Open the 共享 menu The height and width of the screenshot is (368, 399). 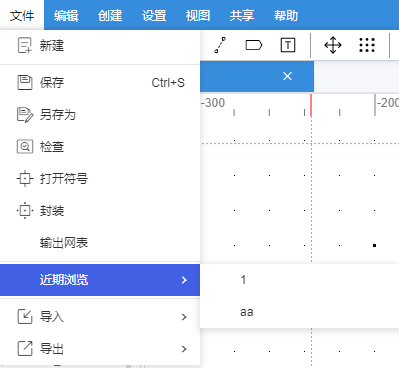tap(242, 15)
